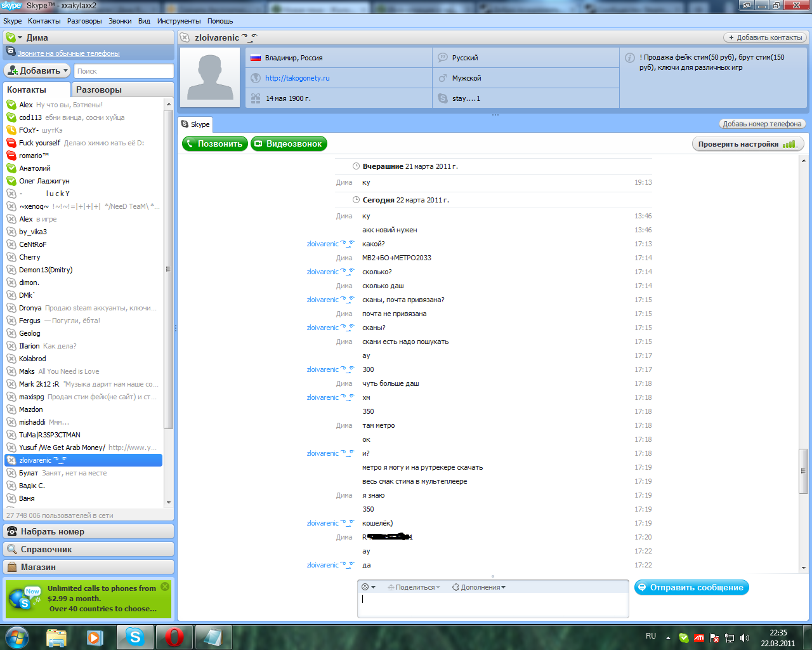Open the Помощь menu
Screen dimensions: 812x650
pos(220,21)
